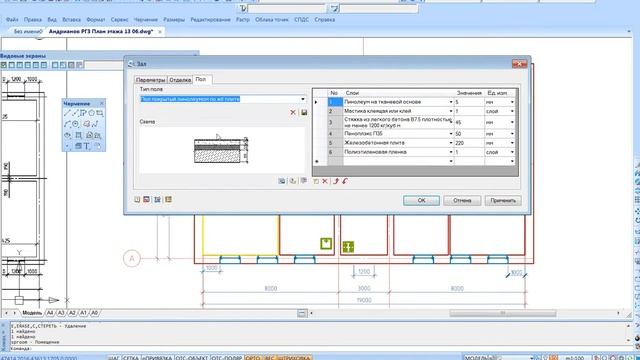Open layer dropdown for Полиэтиленовая пленка
Viewport: 640px width, 360px height.
451,152
